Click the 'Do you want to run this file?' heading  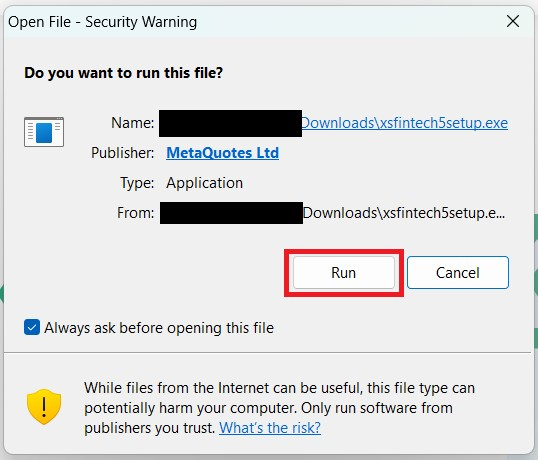coord(124,73)
